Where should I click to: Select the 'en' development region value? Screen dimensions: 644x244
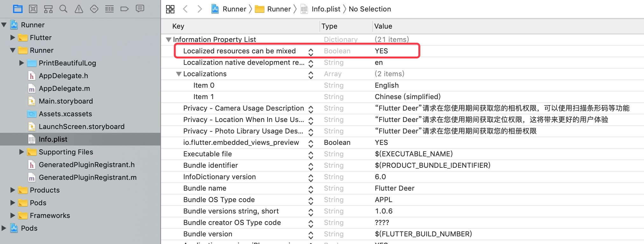[x=379, y=63]
